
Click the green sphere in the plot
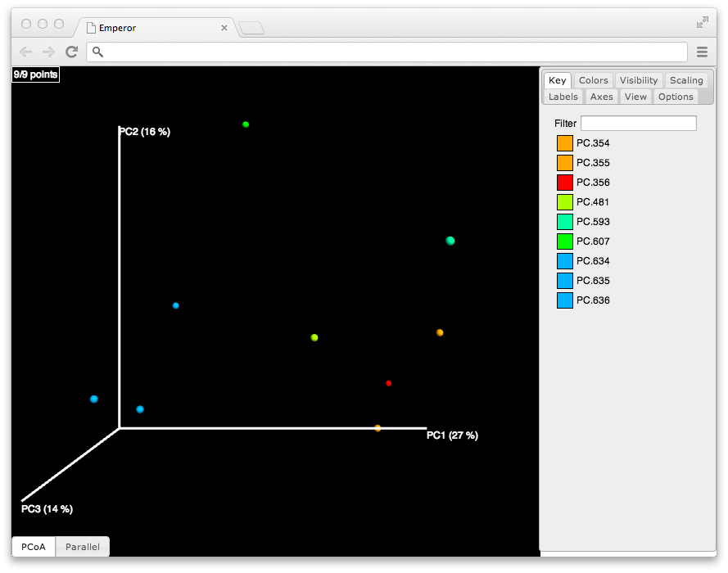click(246, 124)
